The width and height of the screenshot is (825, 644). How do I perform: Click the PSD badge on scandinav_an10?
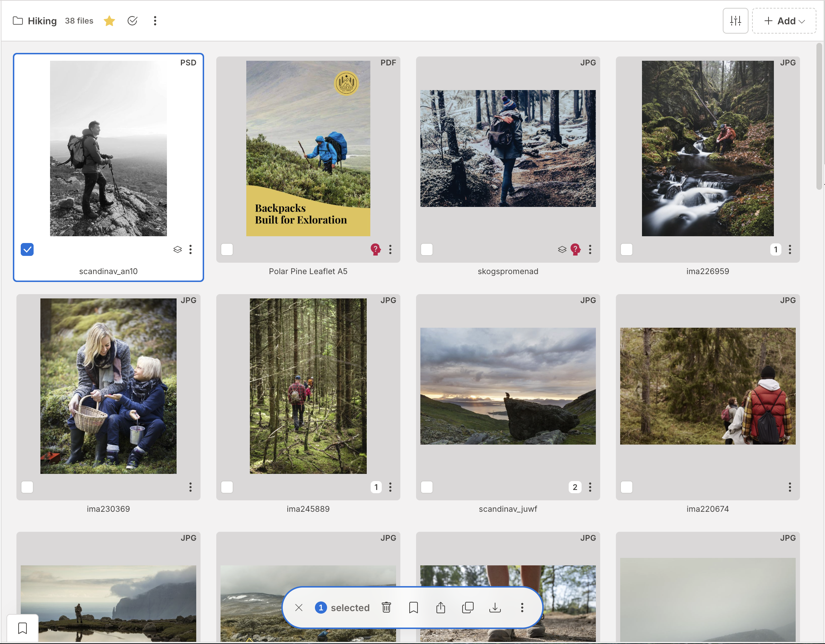point(188,63)
